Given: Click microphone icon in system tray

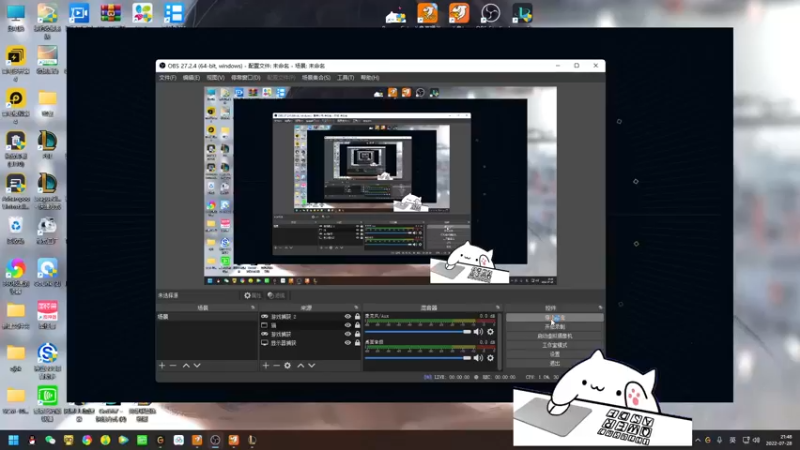Looking at the screenshot, I should pos(719,440).
